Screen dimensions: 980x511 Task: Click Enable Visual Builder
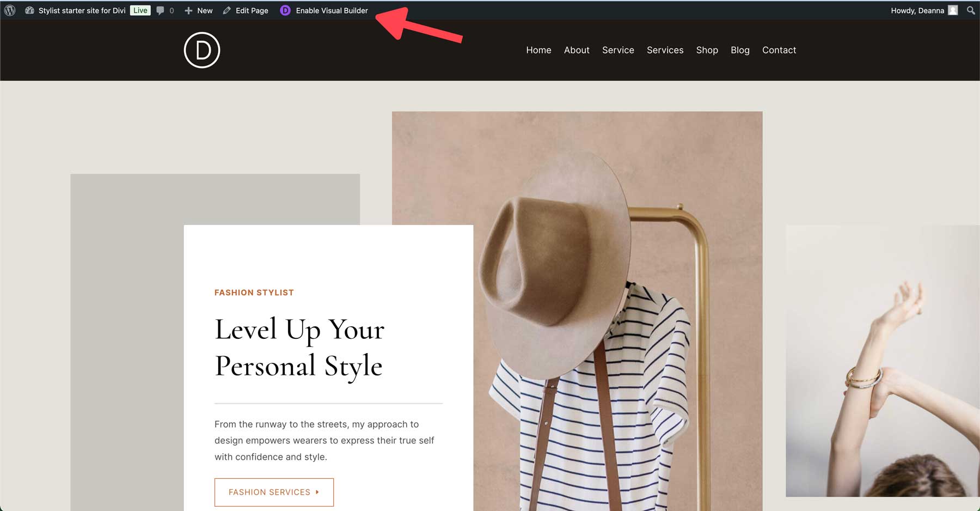click(331, 10)
